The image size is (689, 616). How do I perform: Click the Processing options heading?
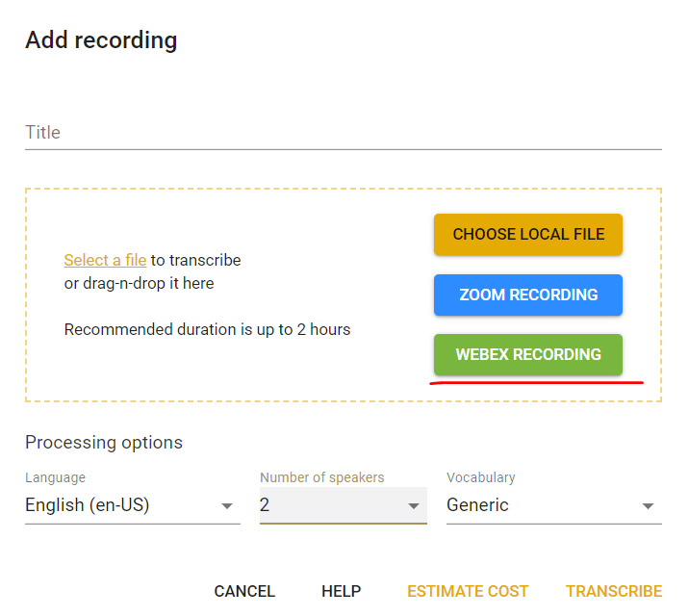[104, 443]
